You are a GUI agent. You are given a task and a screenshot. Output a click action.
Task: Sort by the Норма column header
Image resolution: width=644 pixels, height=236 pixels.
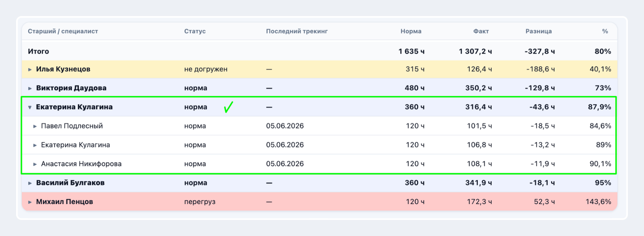pyautogui.click(x=411, y=31)
